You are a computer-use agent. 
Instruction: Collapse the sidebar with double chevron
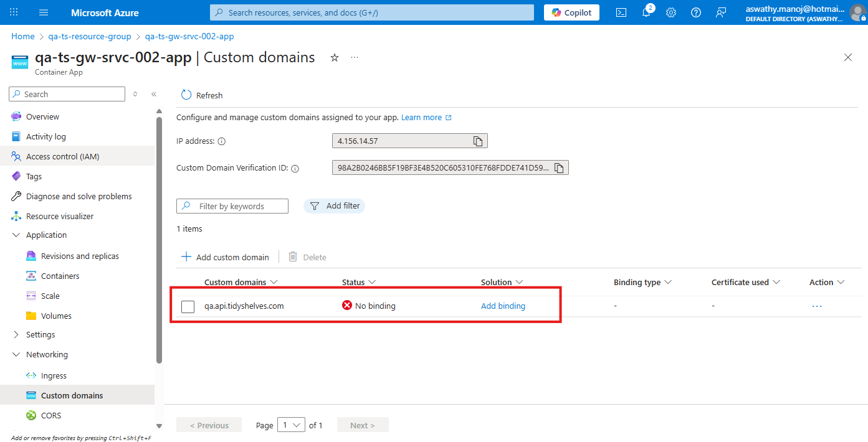tap(154, 94)
